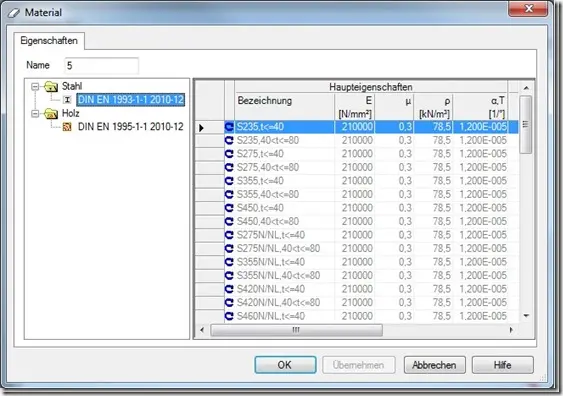Click the ρ [kN/m³] column header
Screen dimensions: 563x396
pos(433,107)
